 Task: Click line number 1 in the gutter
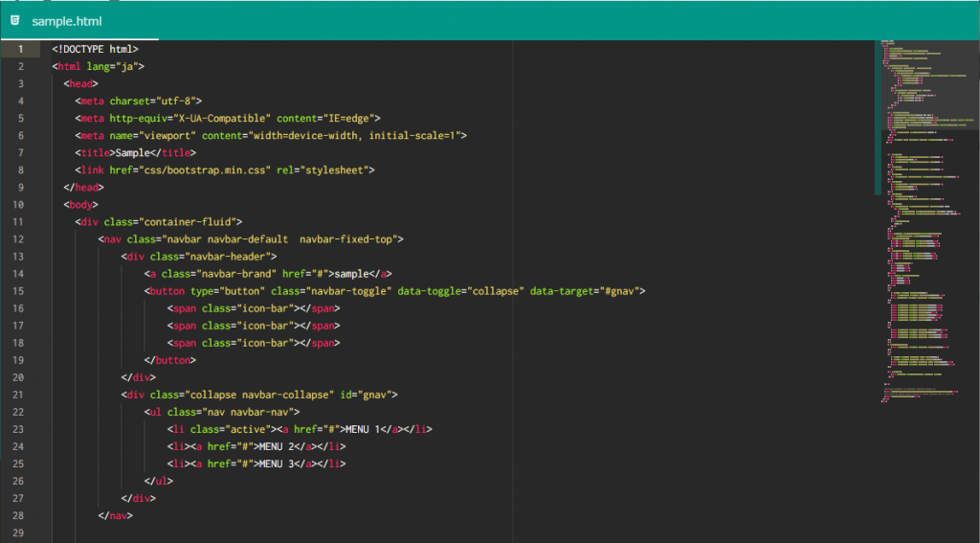(20, 48)
